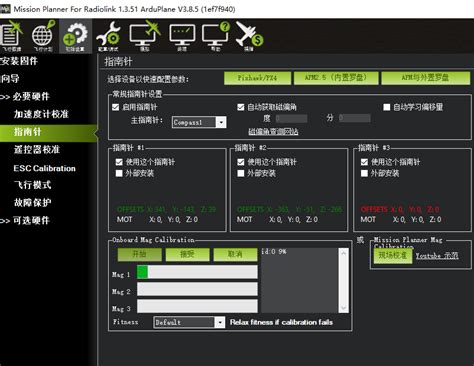Click the Pixhawk/PX4 preset button
Viewport: 474px width, 366px height.
pos(257,78)
